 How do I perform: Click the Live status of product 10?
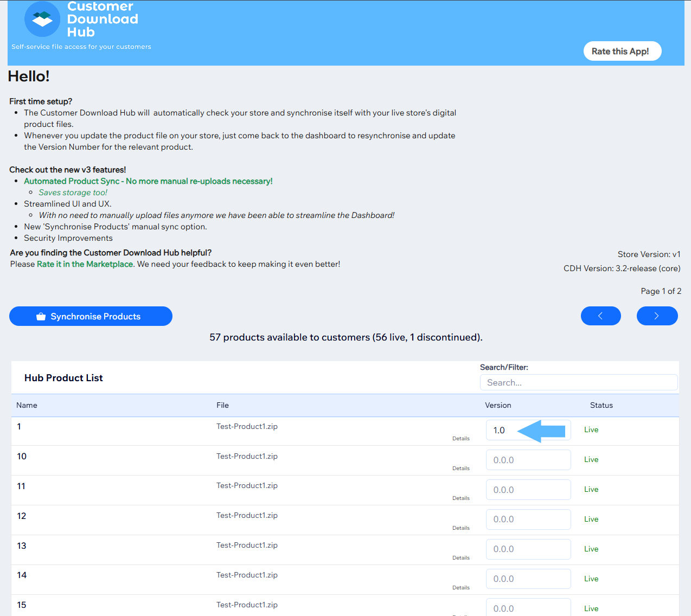[x=591, y=459]
